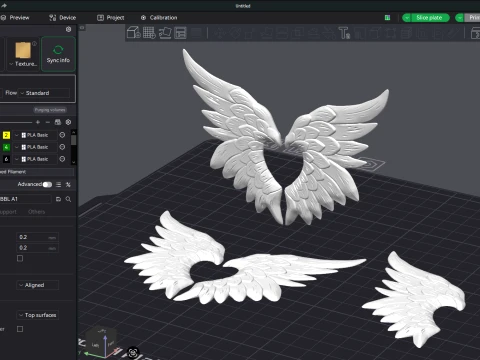Click the Arrange all objects icon

pyautogui.click(x=180, y=33)
